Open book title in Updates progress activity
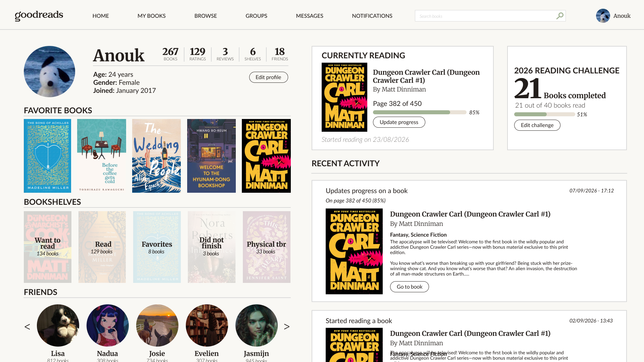The image size is (644, 362). tap(470, 214)
